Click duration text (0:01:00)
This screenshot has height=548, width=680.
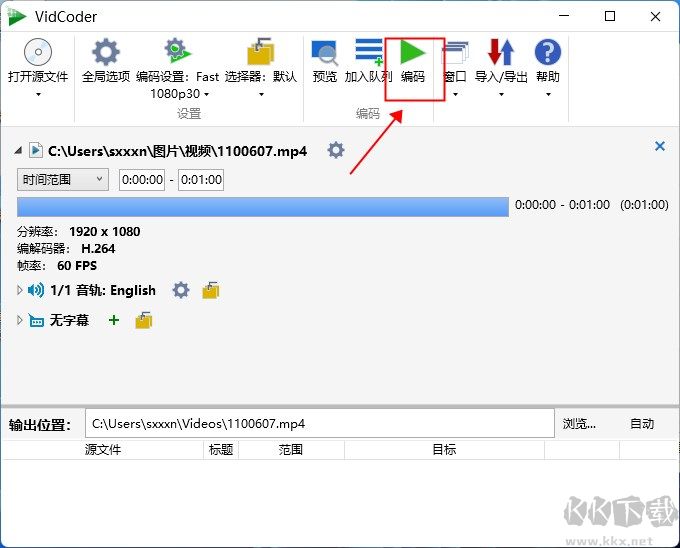pos(644,205)
